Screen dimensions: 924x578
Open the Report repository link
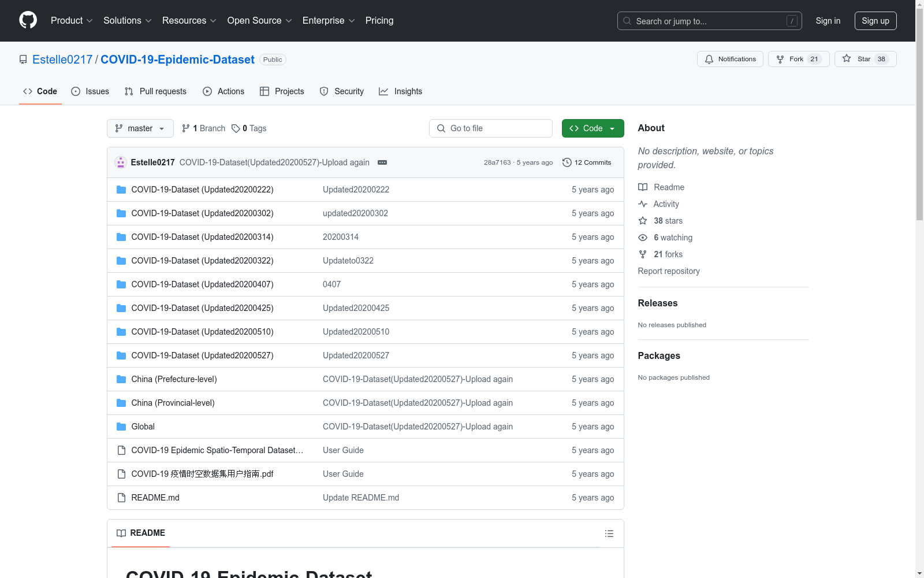pos(669,271)
